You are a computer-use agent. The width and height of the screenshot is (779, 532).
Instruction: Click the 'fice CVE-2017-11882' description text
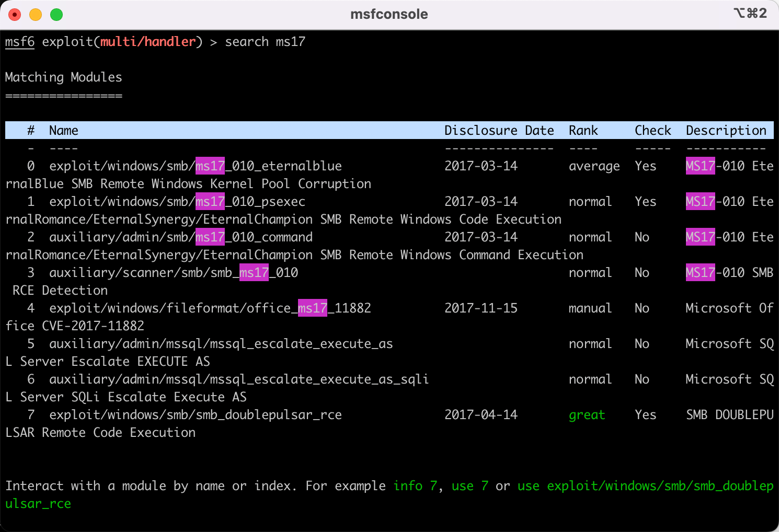pyautogui.click(x=75, y=326)
